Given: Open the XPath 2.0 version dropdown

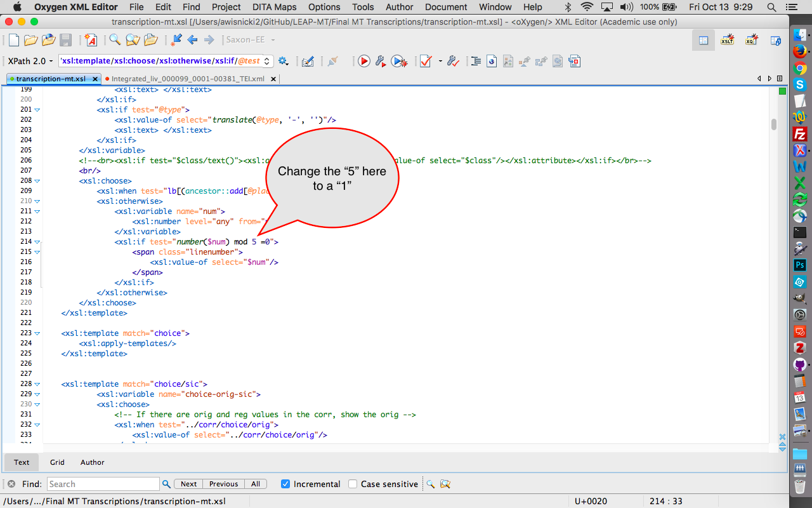Looking at the screenshot, I should tap(30, 61).
